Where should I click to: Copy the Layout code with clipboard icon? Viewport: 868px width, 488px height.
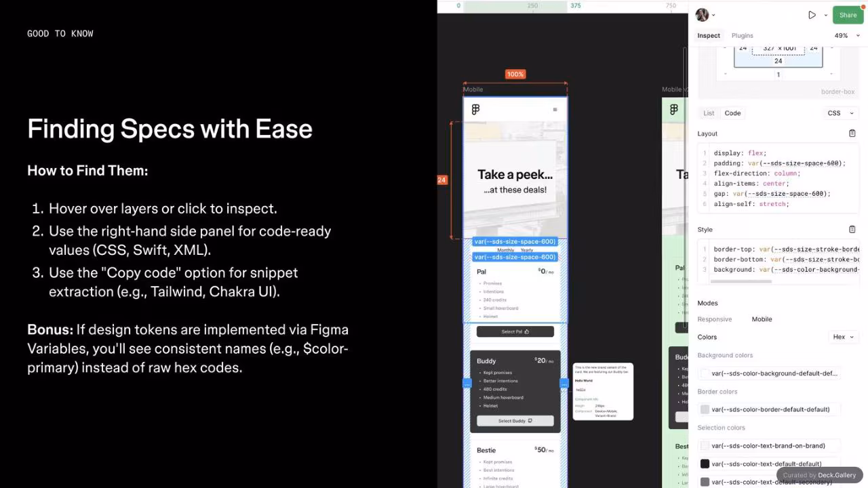[852, 134]
